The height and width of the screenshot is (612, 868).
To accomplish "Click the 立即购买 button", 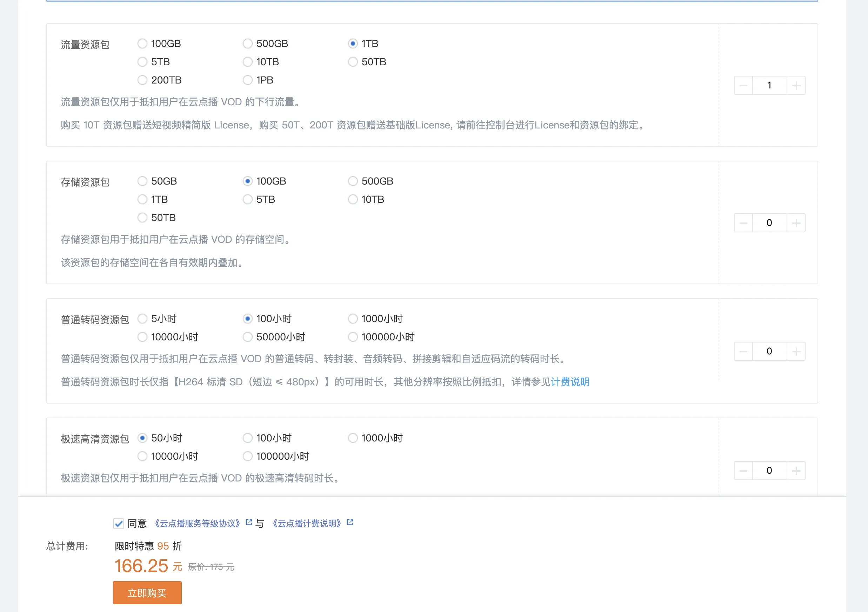I will pos(147,593).
